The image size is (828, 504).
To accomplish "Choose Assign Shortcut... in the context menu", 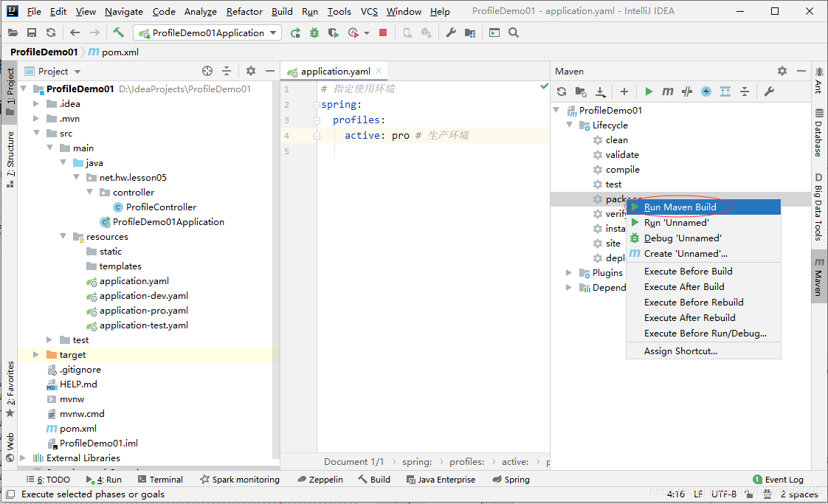I will click(703, 351).
